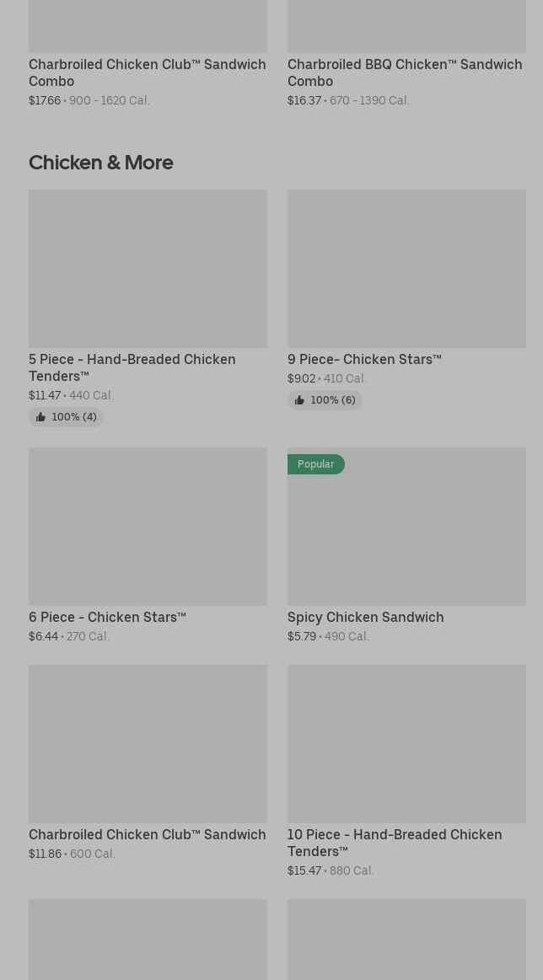Click the 100% (4) rating pill

click(x=67, y=417)
